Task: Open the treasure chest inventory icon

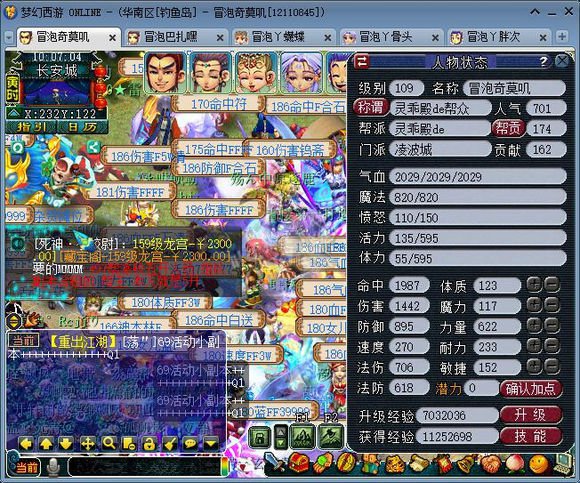Action: click(299, 463)
